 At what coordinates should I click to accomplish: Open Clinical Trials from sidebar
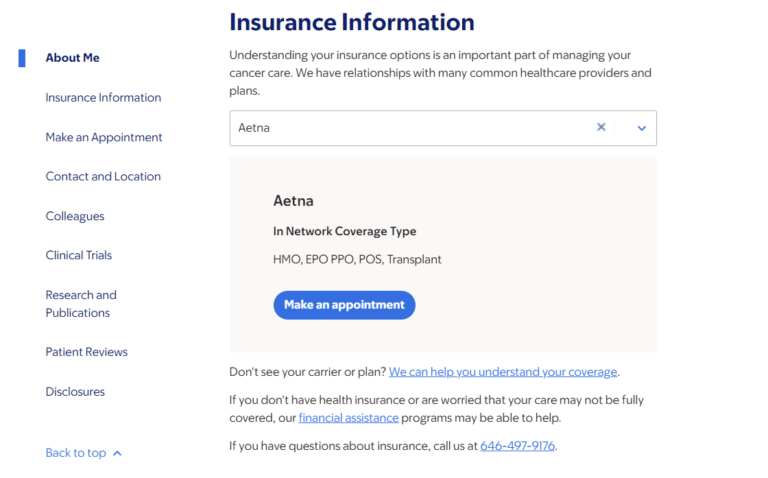pyautogui.click(x=79, y=256)
